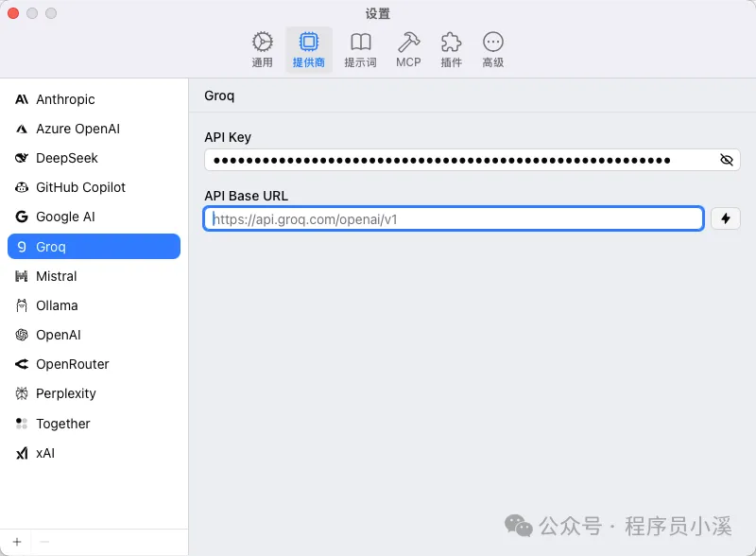Select the xAI provider
The image size is (756, 556).
click(x=94, y=453)
